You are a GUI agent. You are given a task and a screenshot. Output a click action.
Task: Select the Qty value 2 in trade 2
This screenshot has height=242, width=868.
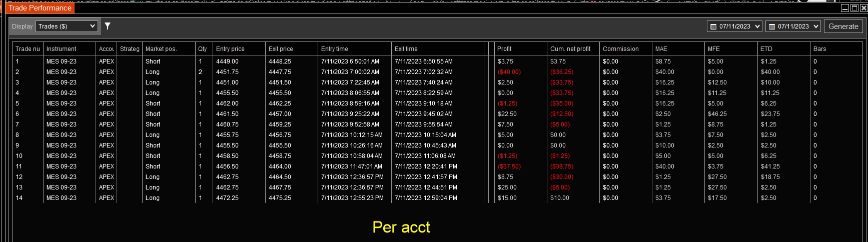pyautogui.click(x=201, y=72)
